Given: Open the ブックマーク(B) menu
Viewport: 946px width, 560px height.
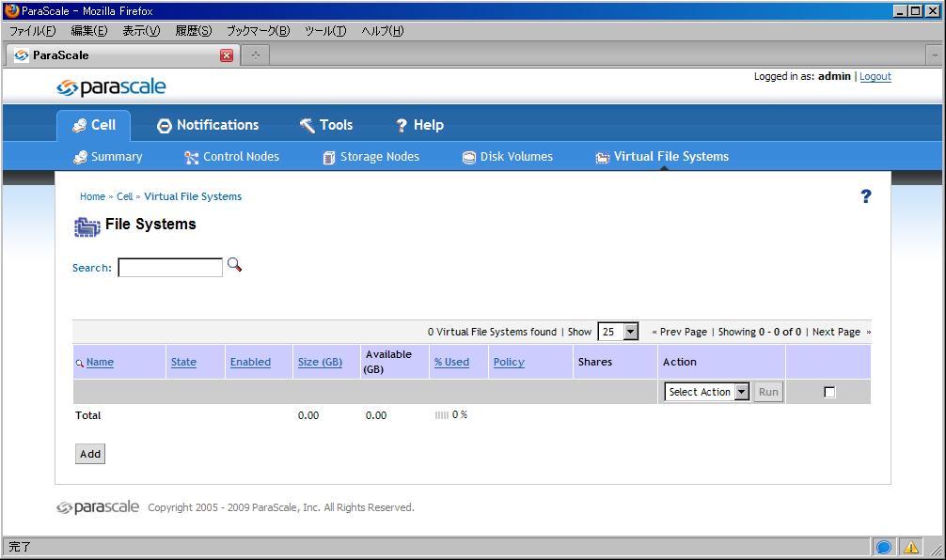Looking at the screenshot, I should click(258, 31).
